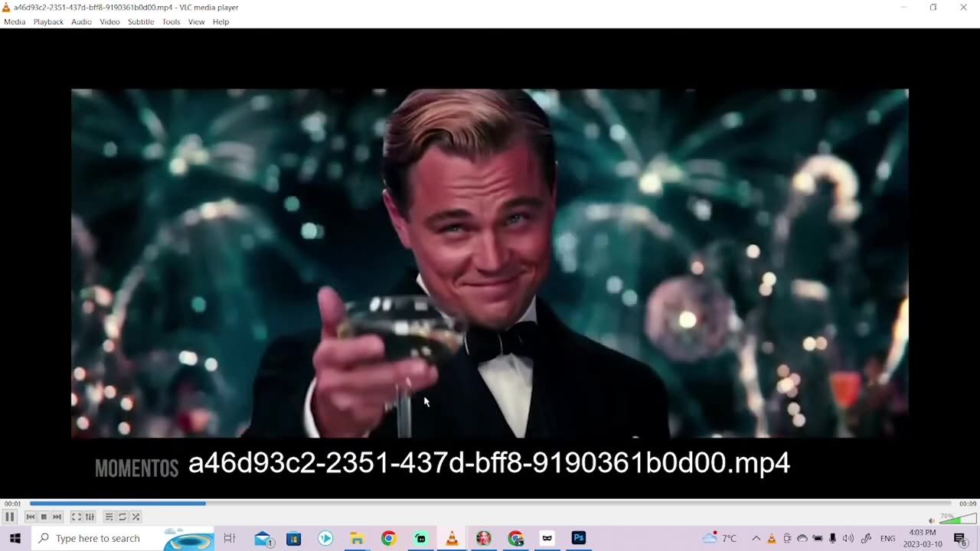
Task: Mute audio via the speaker icon
Action: [x=932, y=520]
